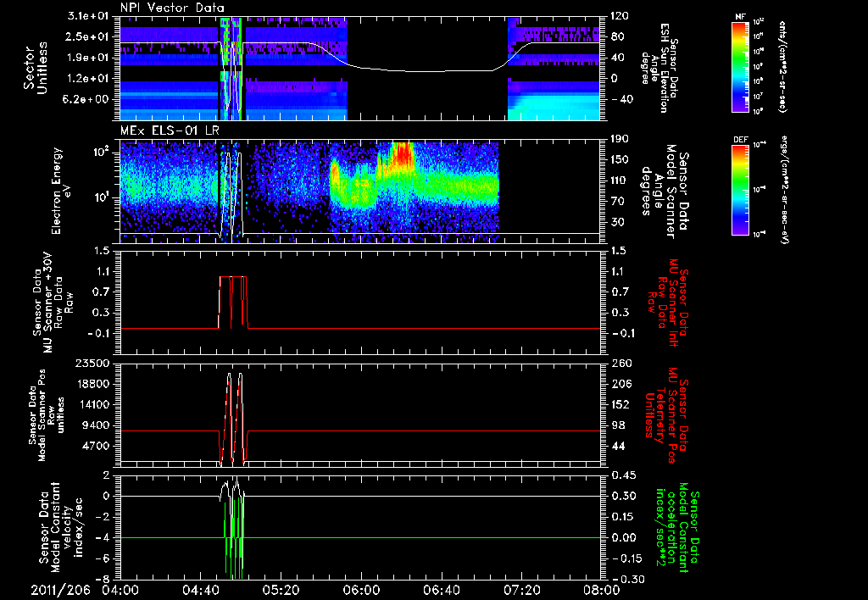868x600 pixels.
Task: Click the 3.1e+01 sector tick value
Action: tap(87, 16)
